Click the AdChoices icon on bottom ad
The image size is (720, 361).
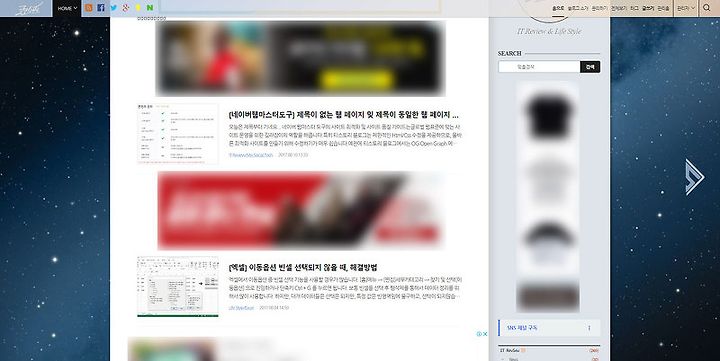(x=479, y=334)
